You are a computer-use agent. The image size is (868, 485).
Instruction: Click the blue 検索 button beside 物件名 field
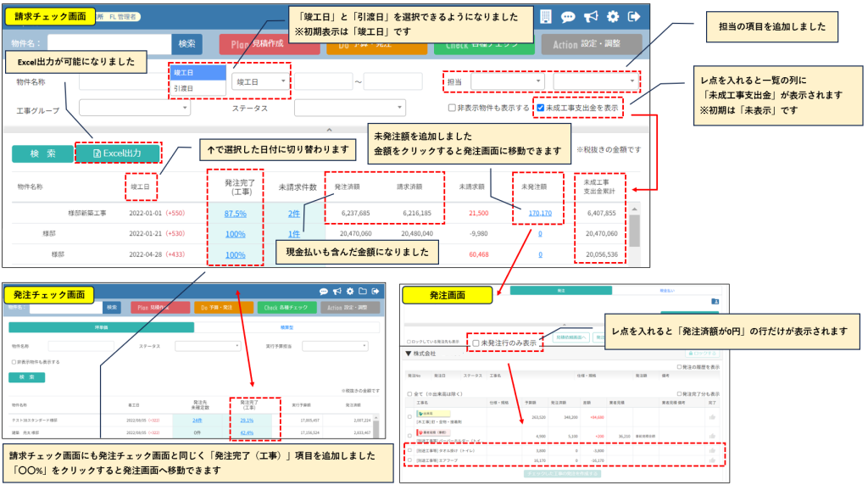point(186,44)
